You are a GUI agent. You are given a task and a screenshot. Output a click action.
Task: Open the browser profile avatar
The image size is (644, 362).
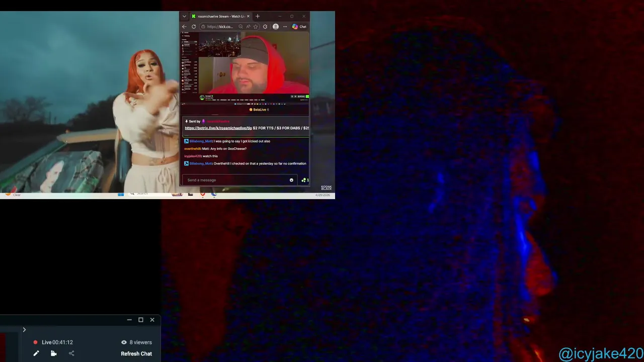click(276, 27)
